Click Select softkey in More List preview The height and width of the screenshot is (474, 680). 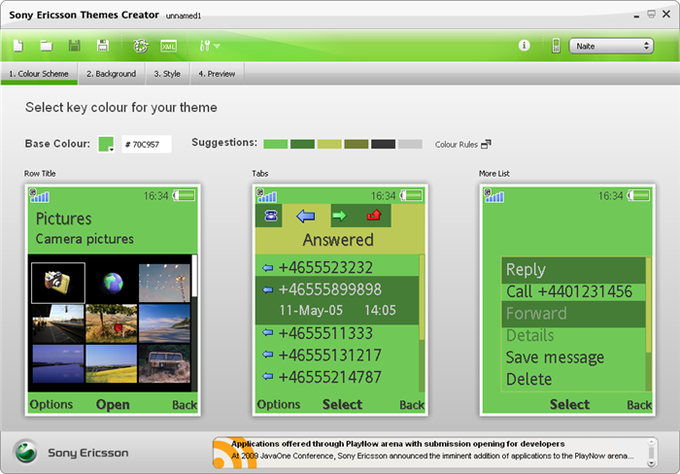click(569, 404)
